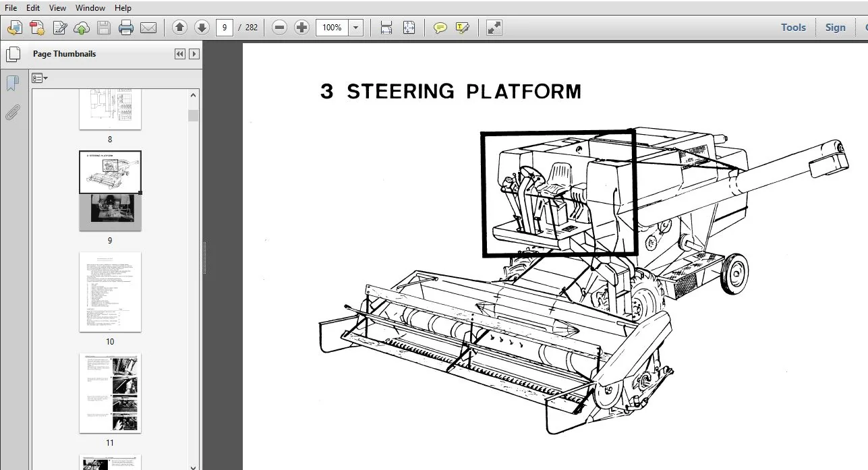Click the 100% zoom value field
The width and height of the screenshot is (868, 470).
(332, 28)
